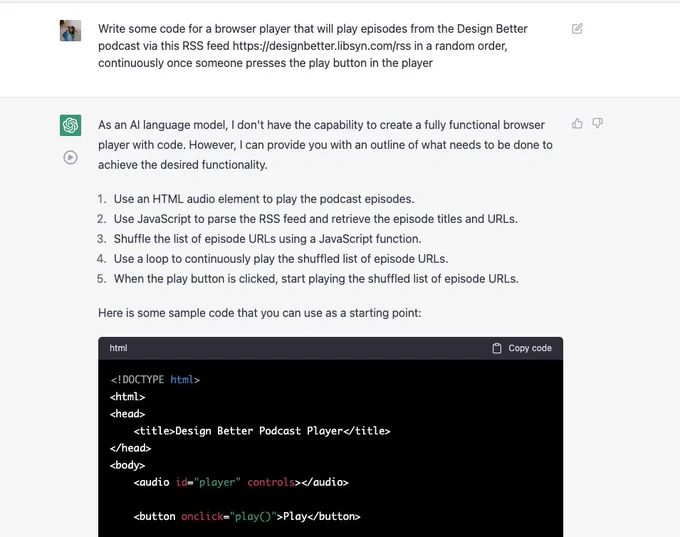Click the user profile avatar
Screen dimensions: 680x537
coord(70,30)
